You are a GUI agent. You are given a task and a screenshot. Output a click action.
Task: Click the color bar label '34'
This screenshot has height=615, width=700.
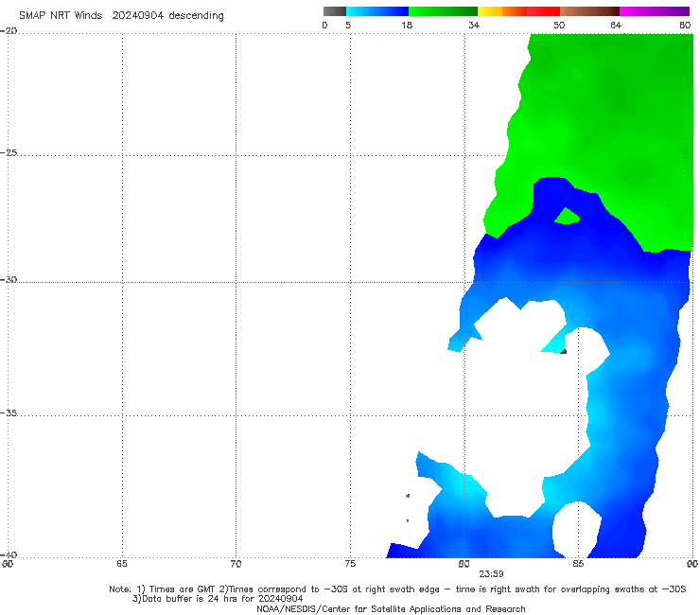pos(474,25)
